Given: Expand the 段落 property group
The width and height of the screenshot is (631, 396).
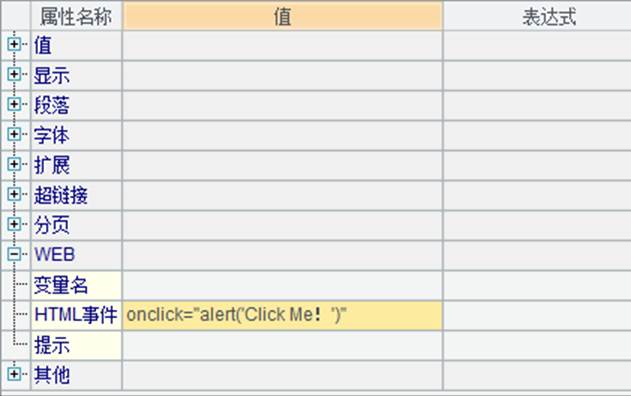Looking at the screenshot, I should coord(14,104).
